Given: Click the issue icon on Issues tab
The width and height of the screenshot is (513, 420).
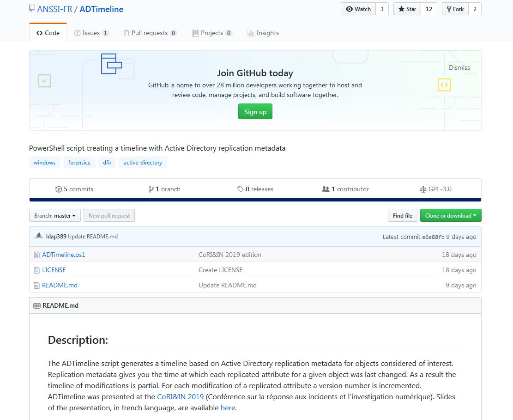Looking at the screenshot, I should 77,33.
